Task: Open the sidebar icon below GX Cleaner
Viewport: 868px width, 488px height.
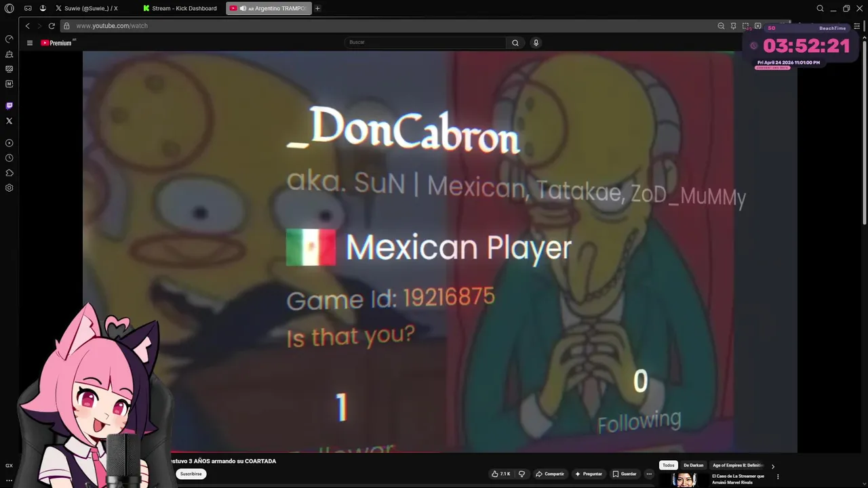Action: (x=9, y=69)
